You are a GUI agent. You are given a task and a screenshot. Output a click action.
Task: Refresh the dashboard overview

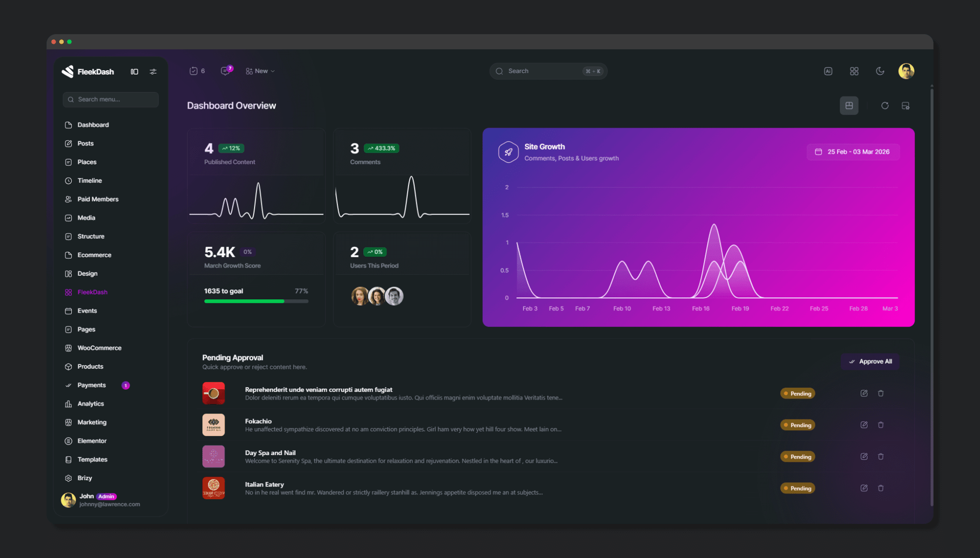pos(885,106)
